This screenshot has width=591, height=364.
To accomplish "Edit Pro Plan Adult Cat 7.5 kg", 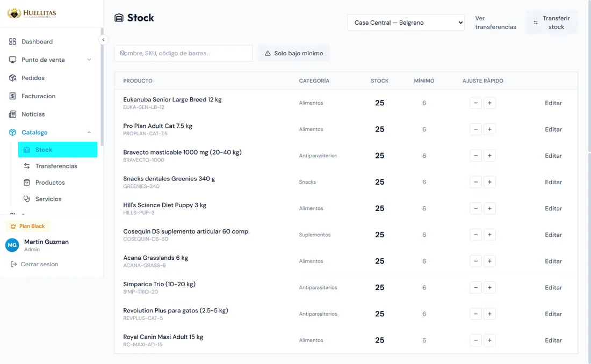I will pos(553,129).
